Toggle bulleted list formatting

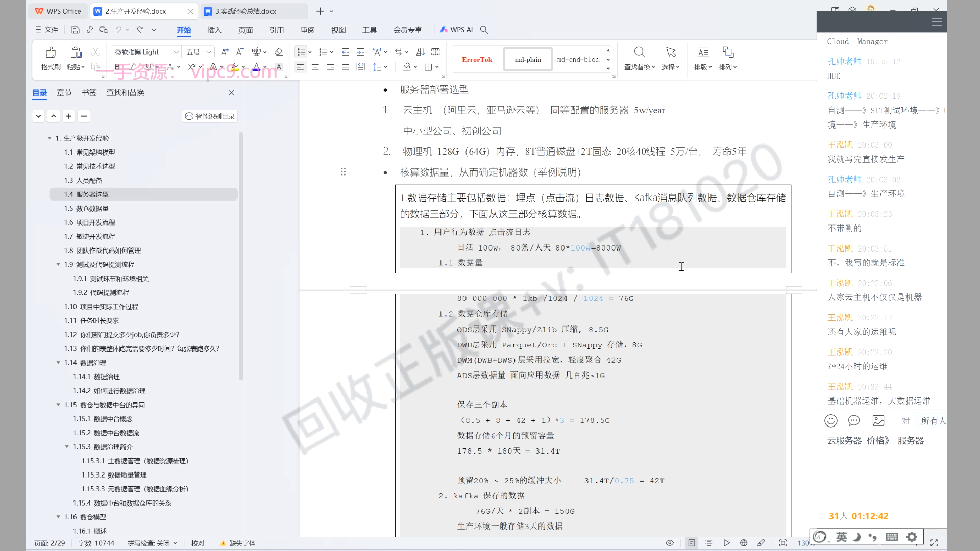coord(301,52)
